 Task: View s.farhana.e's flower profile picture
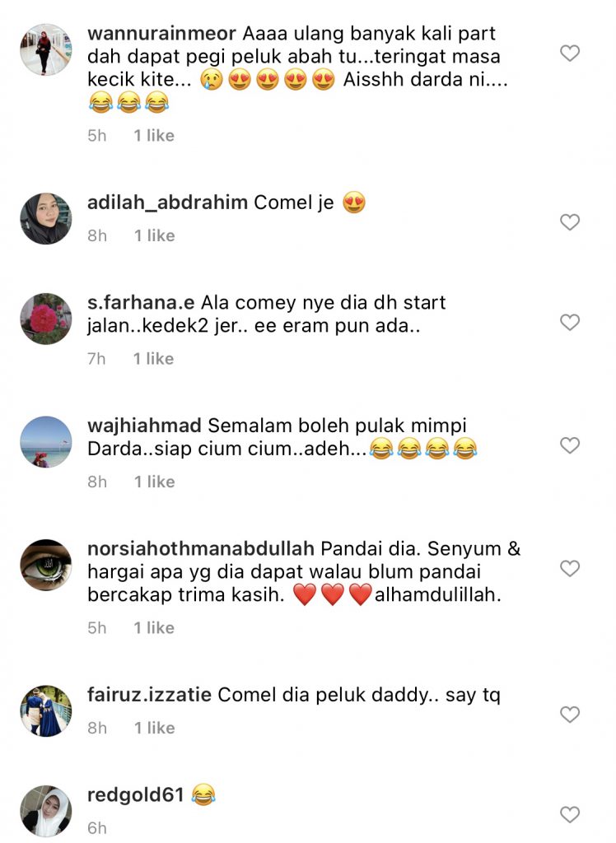pos(46,319)
